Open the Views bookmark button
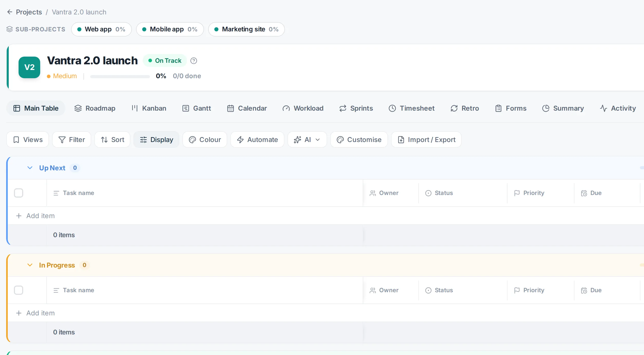 click(x=28, y=139)
